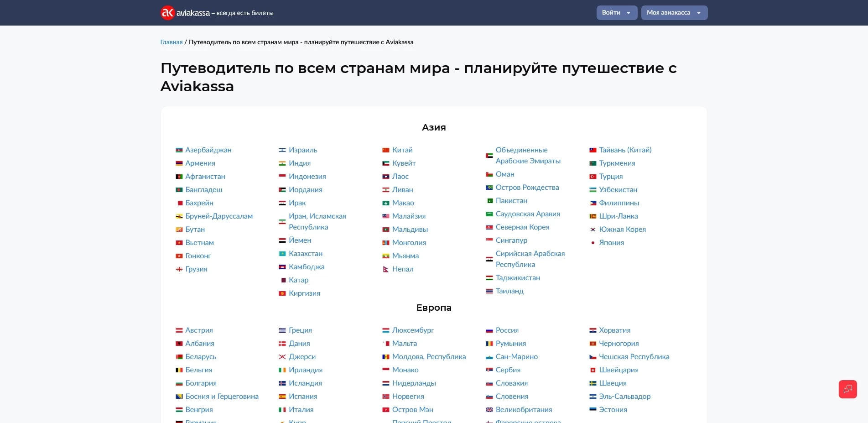Open the Швейцария country page
The image size is (868, 423).
(619, 370)
